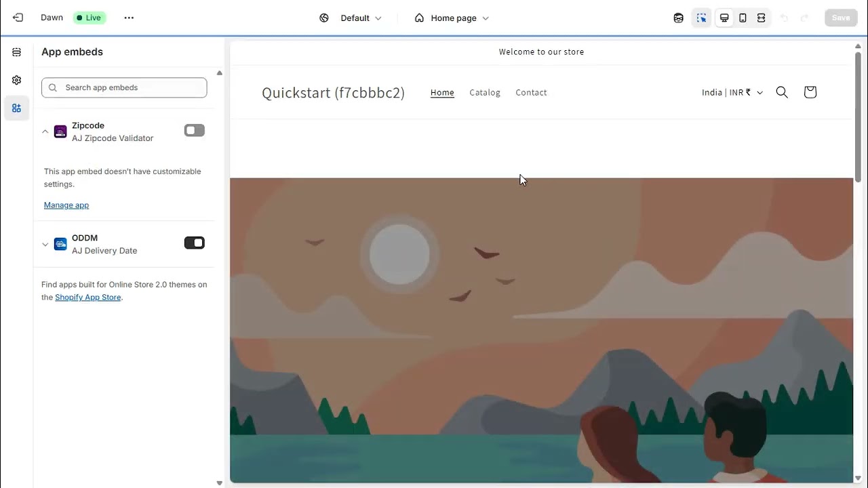
Task: Click the Welcome to our store announcement
Action: pos(541,52)
